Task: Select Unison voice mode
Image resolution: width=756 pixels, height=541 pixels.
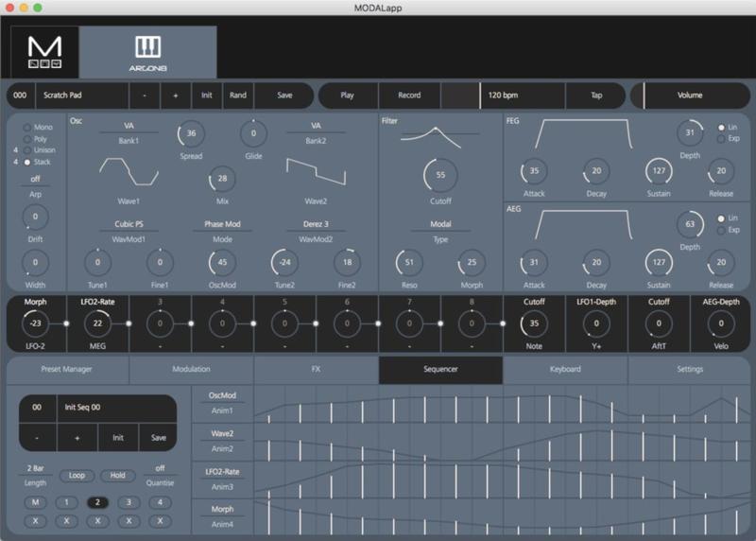Action: 27,150
